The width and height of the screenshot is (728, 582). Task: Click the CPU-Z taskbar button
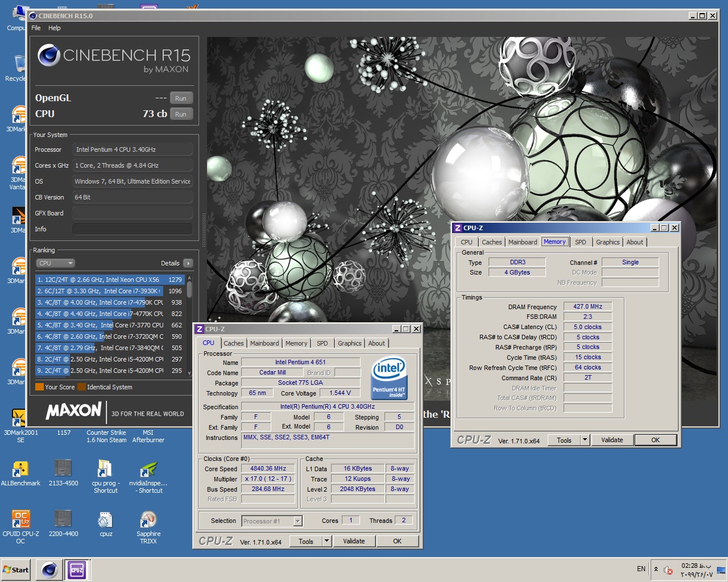coord(77,569)
